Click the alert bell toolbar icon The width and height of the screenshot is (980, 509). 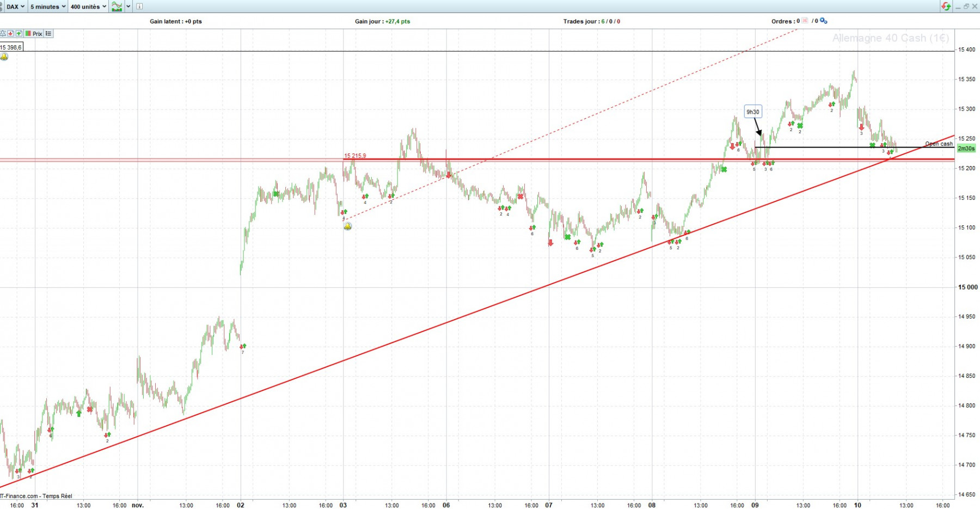pyautogui.click(x=3, y=34)
